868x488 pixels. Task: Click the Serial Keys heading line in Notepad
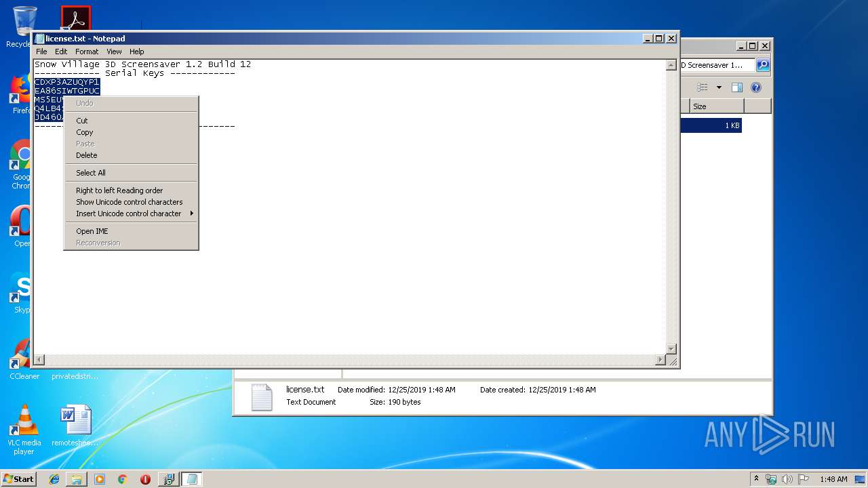135,73
